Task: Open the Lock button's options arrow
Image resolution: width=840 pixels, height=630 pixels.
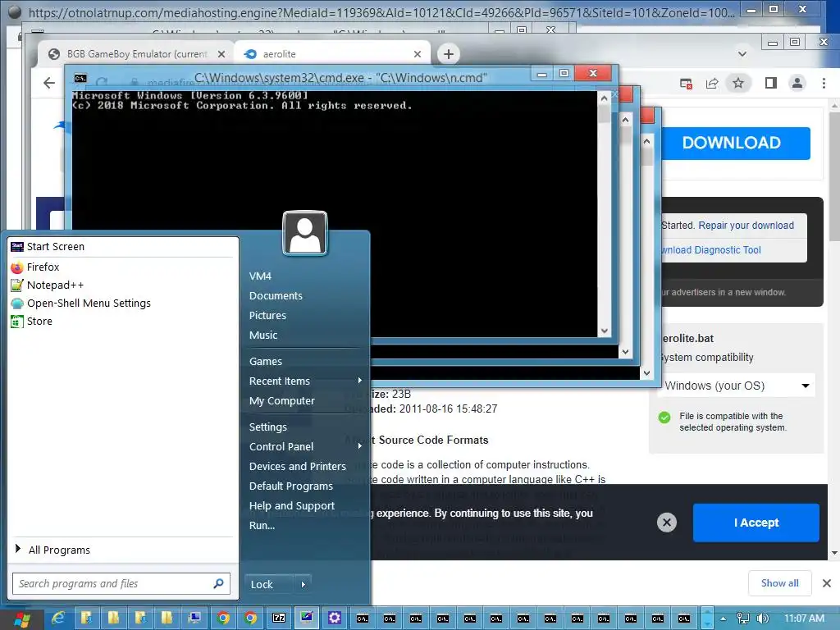Action: point(304,584)
